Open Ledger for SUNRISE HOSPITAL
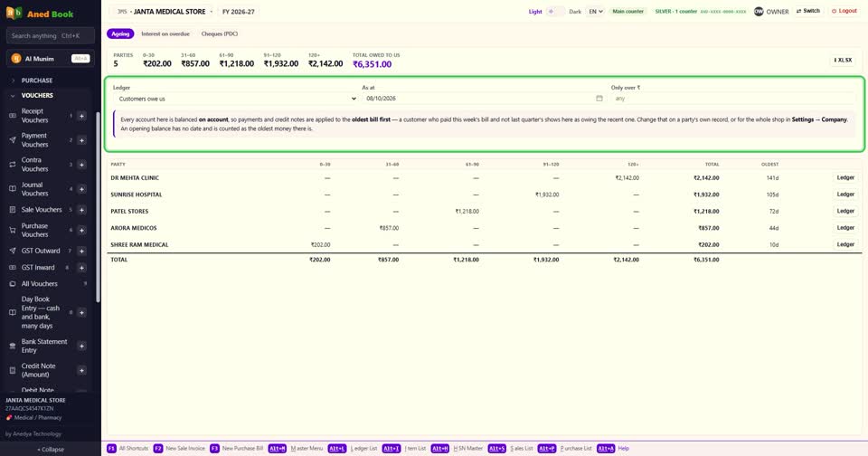868x456 pixels. 845,195
